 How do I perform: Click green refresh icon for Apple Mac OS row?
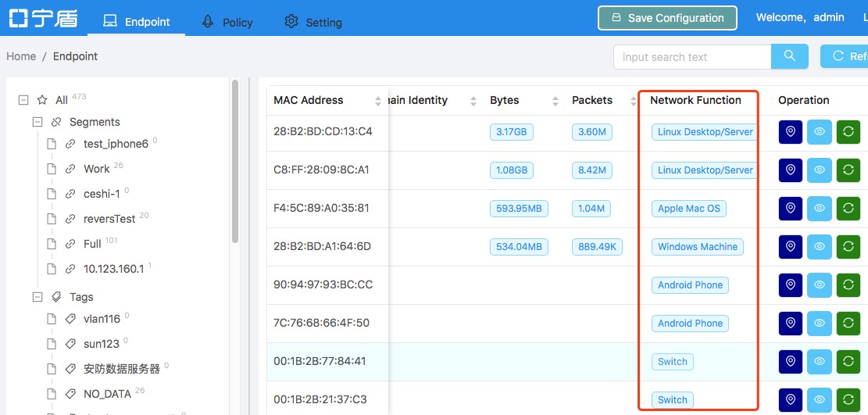pos(848,209)
